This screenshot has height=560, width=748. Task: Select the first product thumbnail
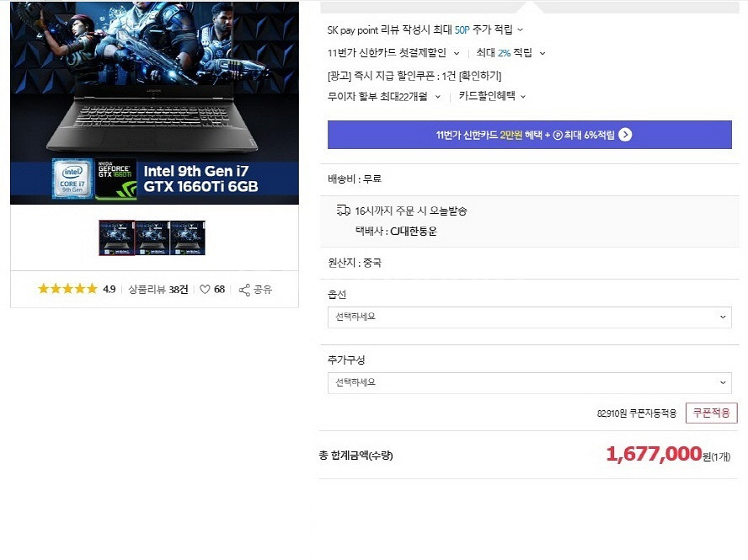pyautogui.click(x=116, y=238)
